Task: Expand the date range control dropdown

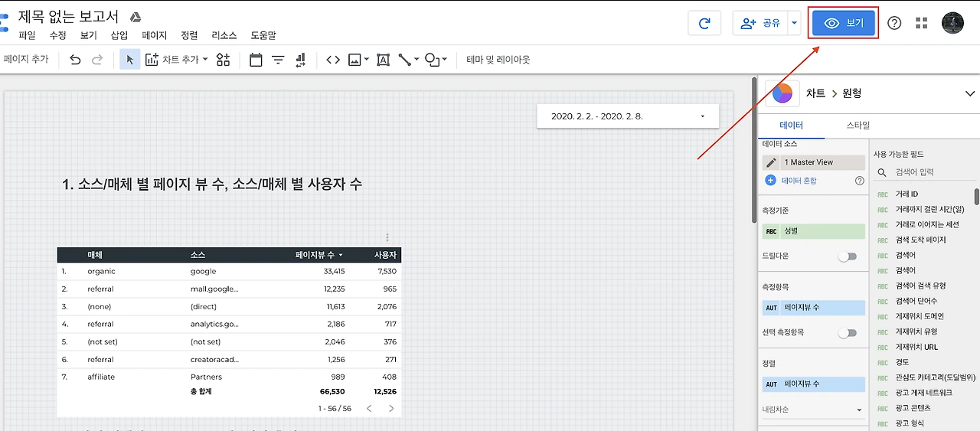Action: [x=703, y=116]
